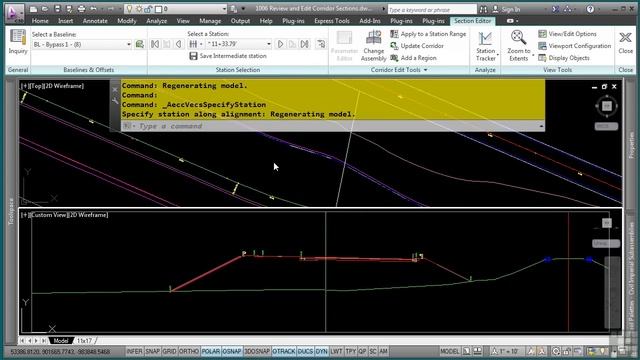Go to the first station

click(x=155, y=44)
